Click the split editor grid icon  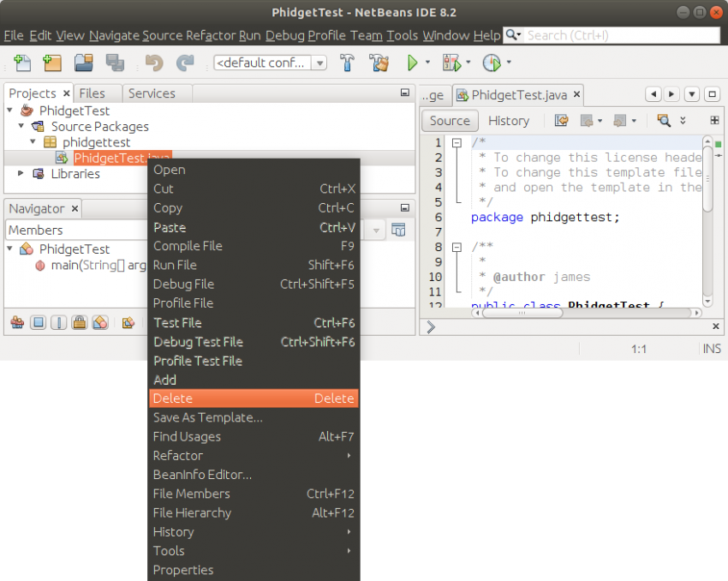coord(714,120)
